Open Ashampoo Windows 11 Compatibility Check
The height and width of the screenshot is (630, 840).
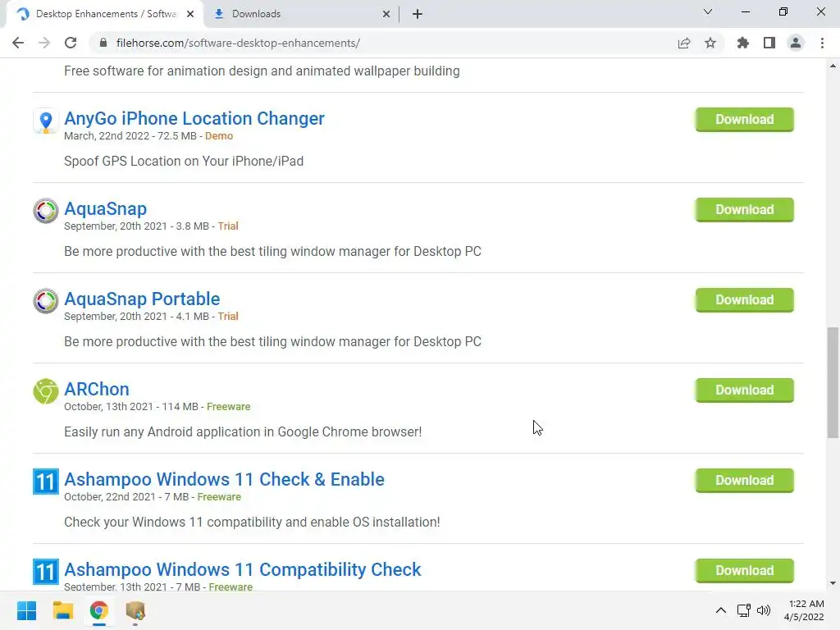point(243,569)
